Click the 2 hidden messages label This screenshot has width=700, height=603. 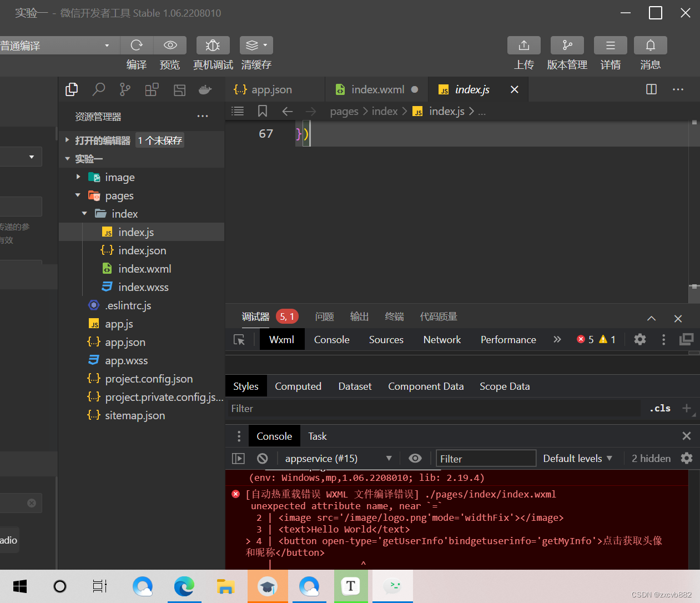[651, 459]
